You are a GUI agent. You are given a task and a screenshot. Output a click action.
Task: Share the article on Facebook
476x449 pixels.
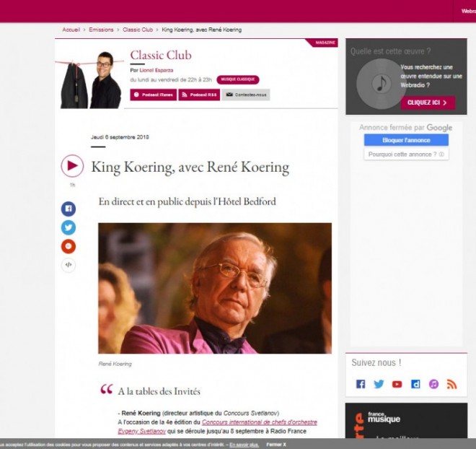[x=69, y=209]
